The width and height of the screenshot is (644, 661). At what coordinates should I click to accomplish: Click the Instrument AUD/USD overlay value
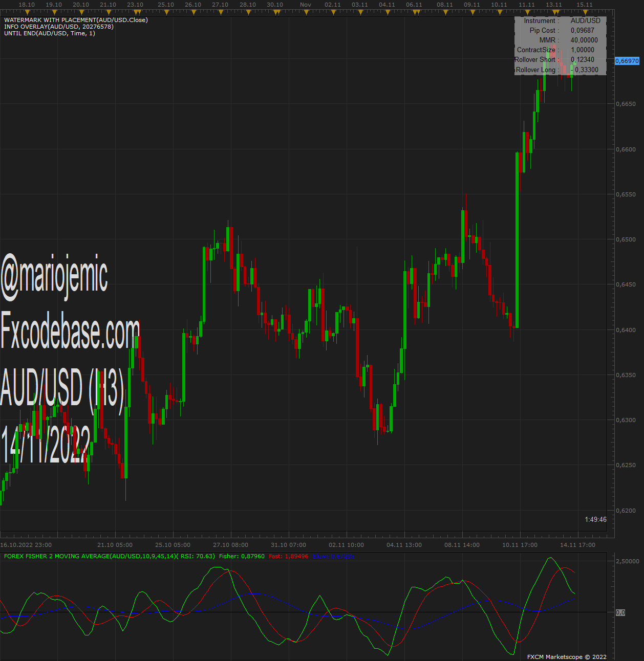[x=586, y=21]
